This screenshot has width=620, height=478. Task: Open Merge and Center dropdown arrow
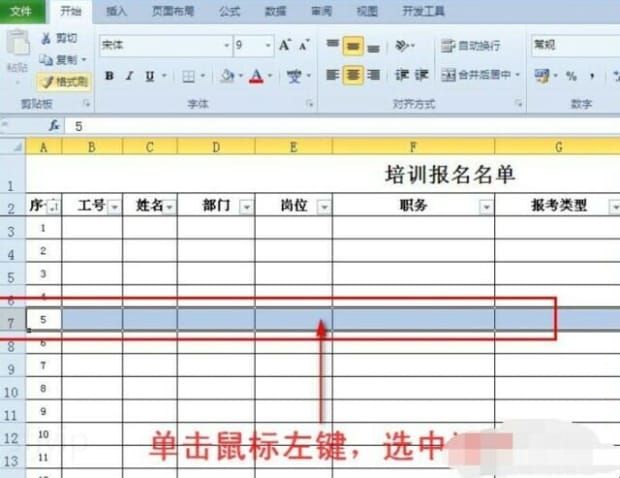(x=518, y=75)
